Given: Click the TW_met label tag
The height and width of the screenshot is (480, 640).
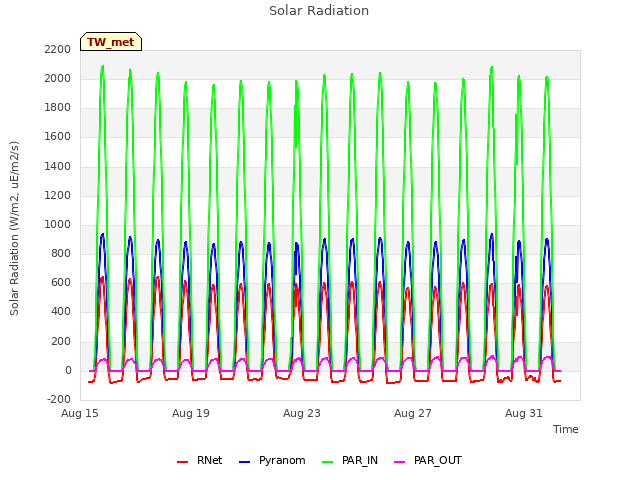Looking at the screenshot, I should point(111,42).
